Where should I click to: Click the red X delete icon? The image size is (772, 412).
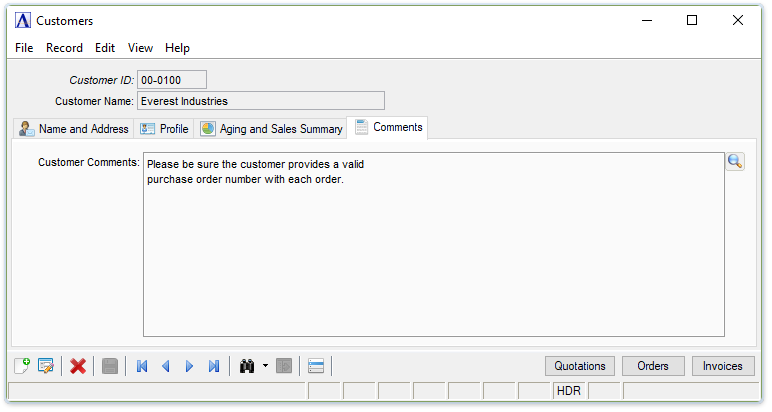(78, 366)
